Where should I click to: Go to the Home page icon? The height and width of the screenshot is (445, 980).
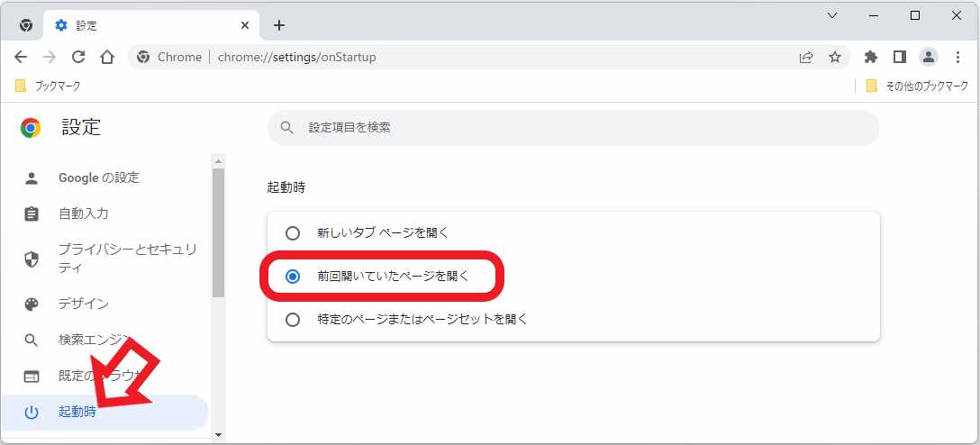107,57
